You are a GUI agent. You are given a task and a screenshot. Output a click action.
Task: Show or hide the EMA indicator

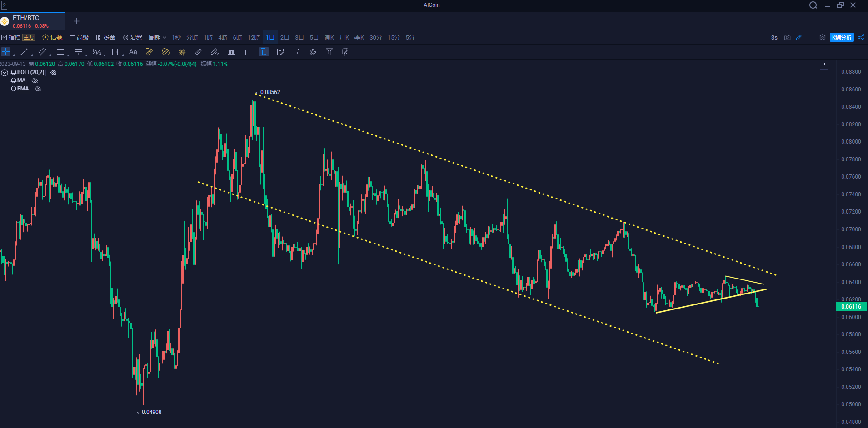(38, 89)
